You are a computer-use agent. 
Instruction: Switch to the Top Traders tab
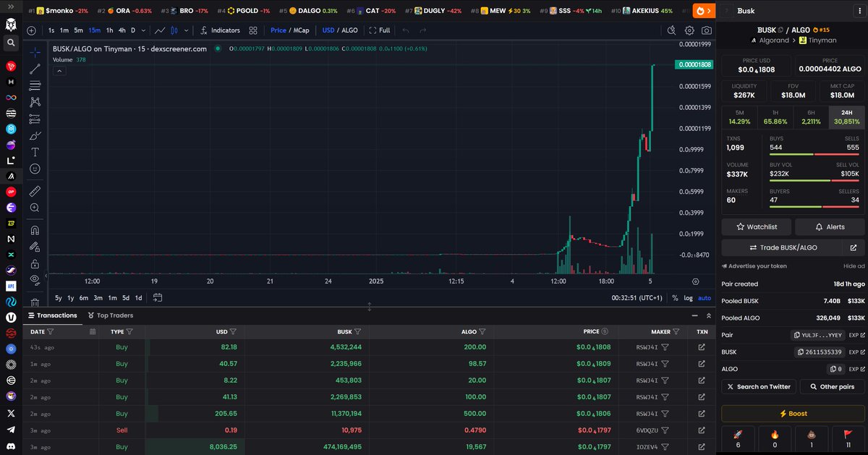click(110, 315)
